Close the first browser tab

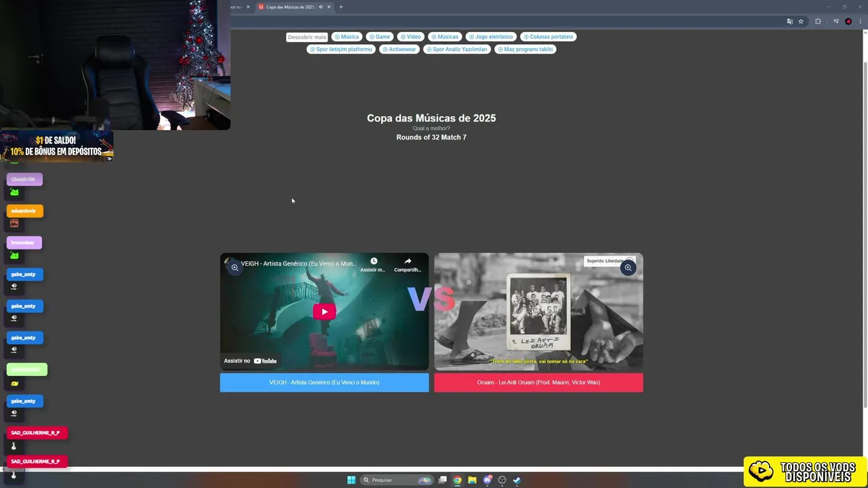248,7
